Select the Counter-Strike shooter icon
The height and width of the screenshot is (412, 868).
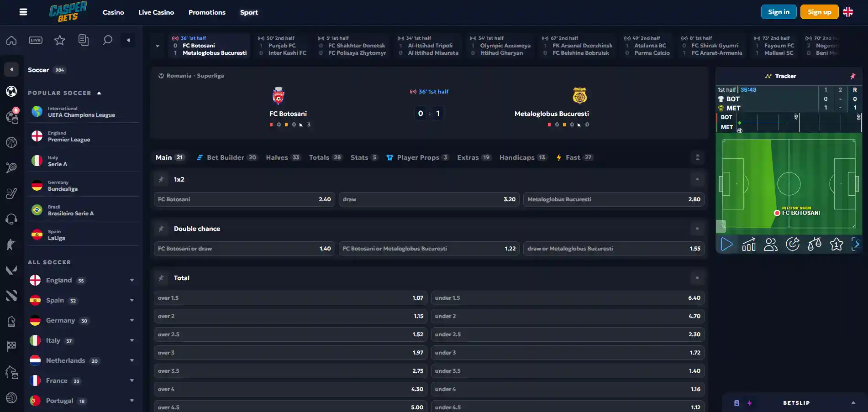pyautogui.click(x=11, y=245)
